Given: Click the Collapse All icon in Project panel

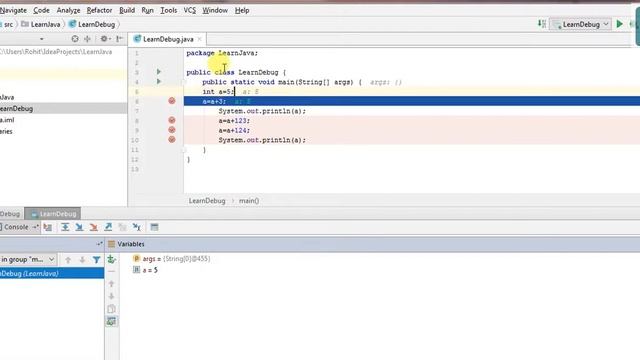Looking at the screenshot, I should [x=87, y=39].
